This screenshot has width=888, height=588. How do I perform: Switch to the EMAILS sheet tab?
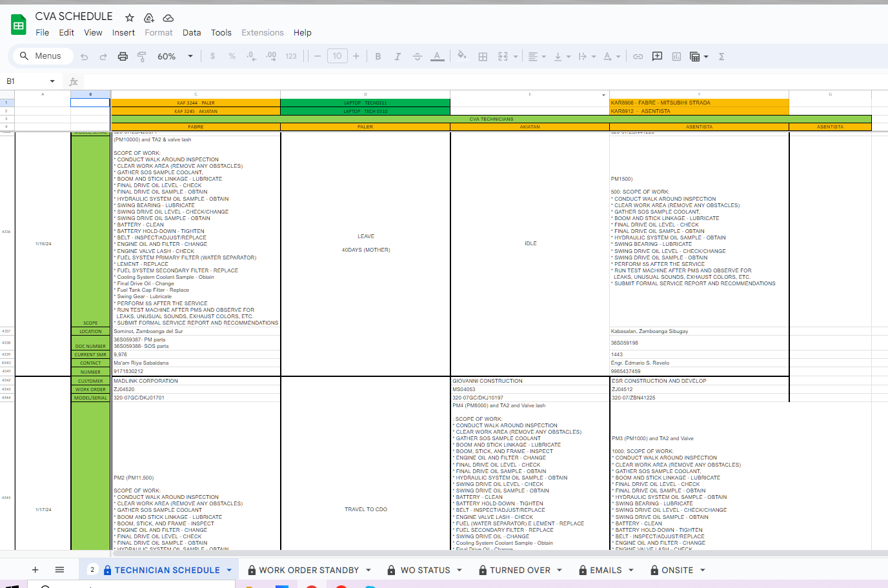click(x=606, y=571)
